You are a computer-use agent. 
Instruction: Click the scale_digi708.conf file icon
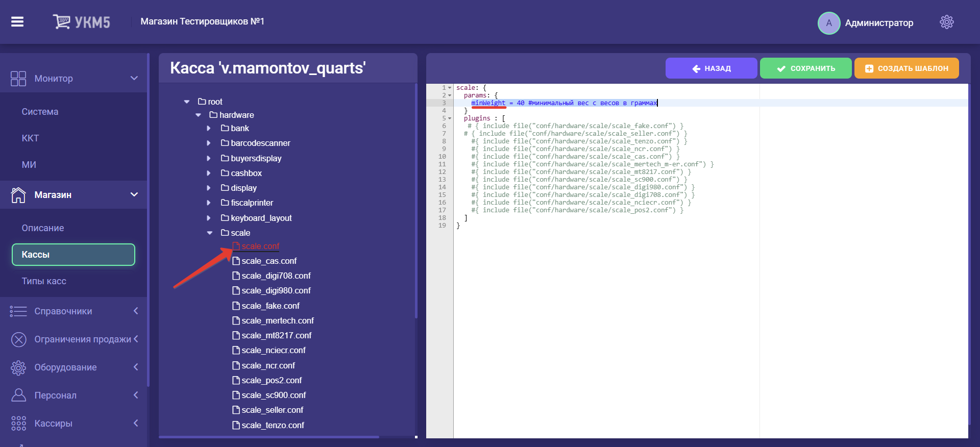[236, 276]
